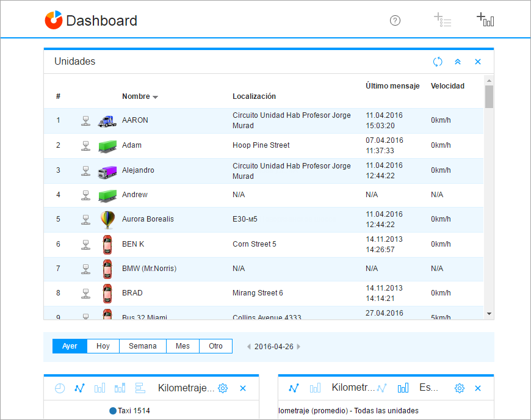The height and width of the screenshot is (420, 531).
Task: Select the pie chart view icon in left panel
Action: tap(60, 388)
